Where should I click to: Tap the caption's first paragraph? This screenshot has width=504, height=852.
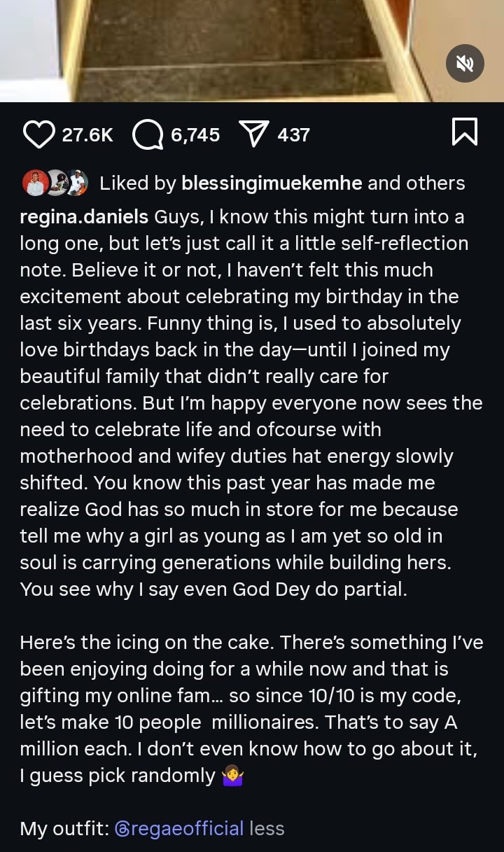tap(245, 403)
